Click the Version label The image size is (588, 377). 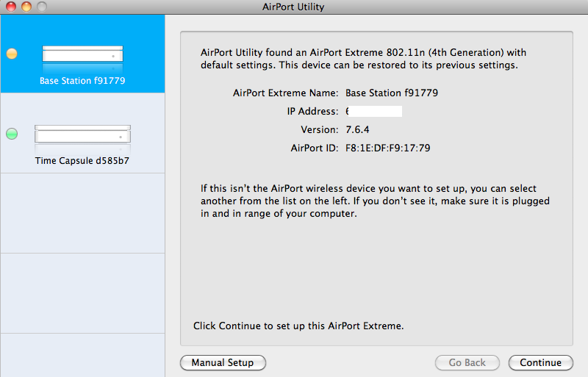(x=320, y=129)
